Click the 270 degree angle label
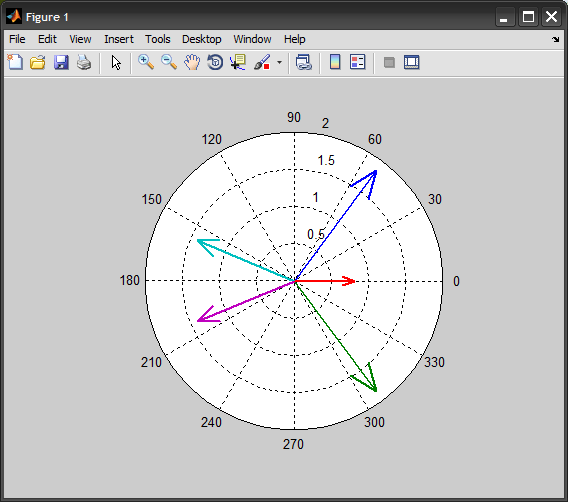Screen dimensions: 568x502 tap(293, 444)
